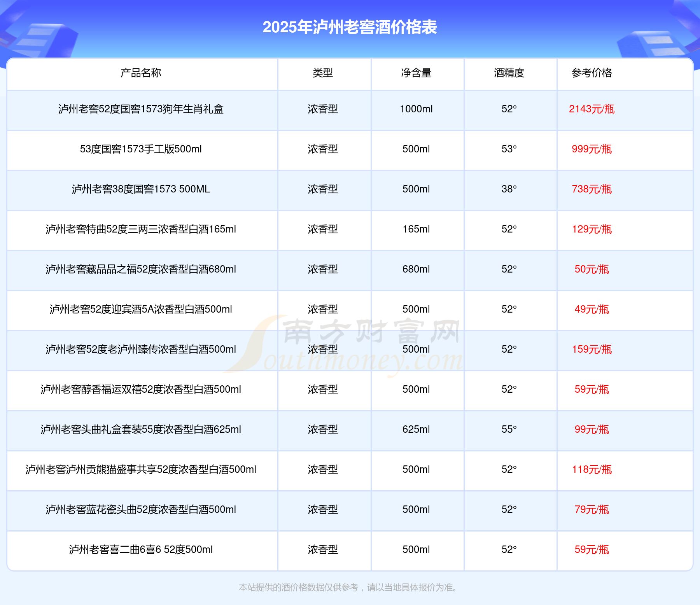Select the 参考价格 column header
Viewport: 700px width, 605px height.
click(592, 73)
